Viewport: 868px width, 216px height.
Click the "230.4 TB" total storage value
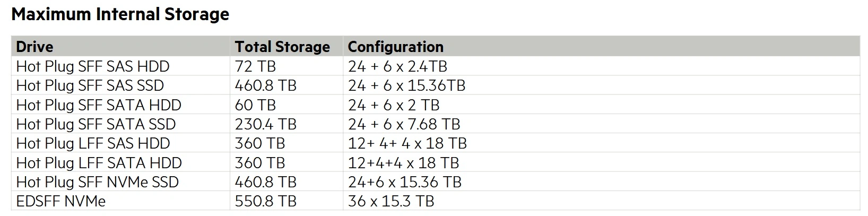tap(265, 124)
